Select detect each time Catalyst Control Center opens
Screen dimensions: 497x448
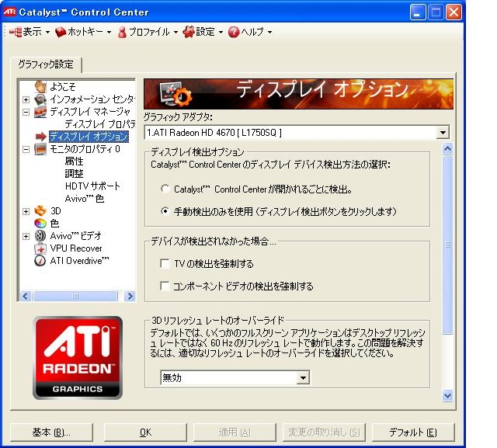165,189
